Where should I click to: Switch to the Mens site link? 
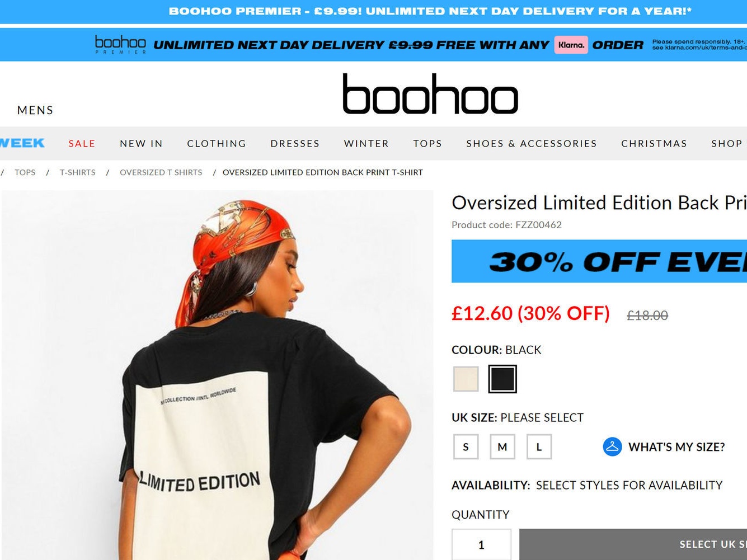pyautogui.click(x=35, y=110)
